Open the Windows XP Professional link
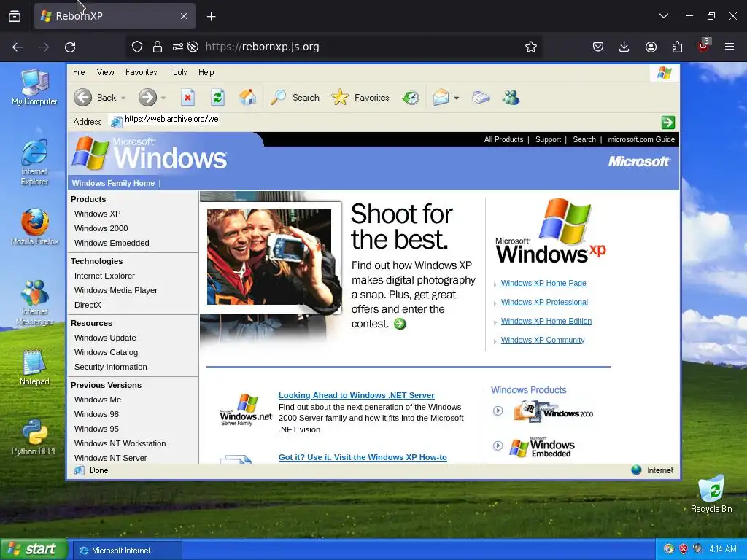 click(x=544, y=303)
